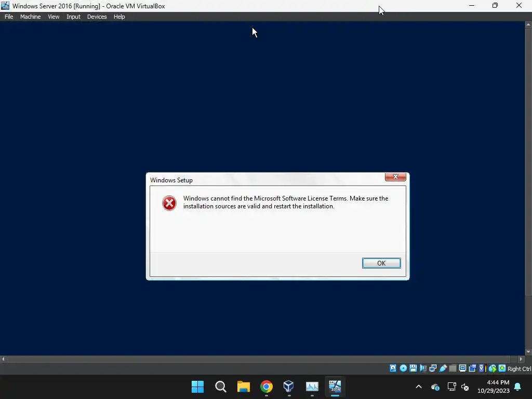Close the VirtualBox VM window
Image resolution: width=532 pixels, height=399 pixels.
(x=519, y=5)
